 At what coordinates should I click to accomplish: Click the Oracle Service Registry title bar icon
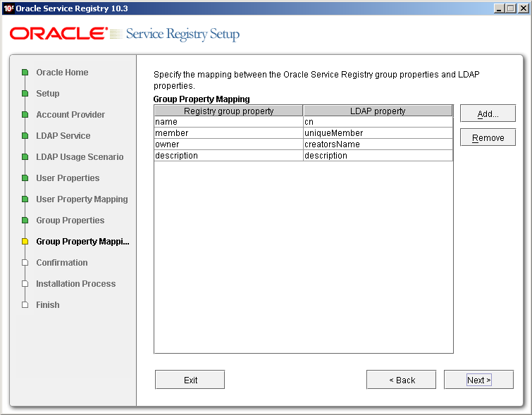click(8, 8)
